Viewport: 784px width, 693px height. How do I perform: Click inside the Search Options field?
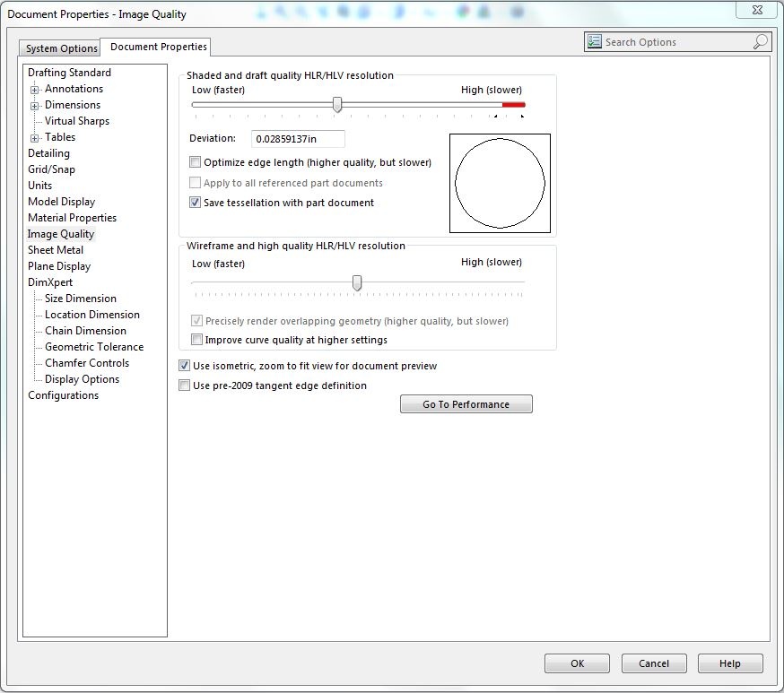[x=677, y=42]
